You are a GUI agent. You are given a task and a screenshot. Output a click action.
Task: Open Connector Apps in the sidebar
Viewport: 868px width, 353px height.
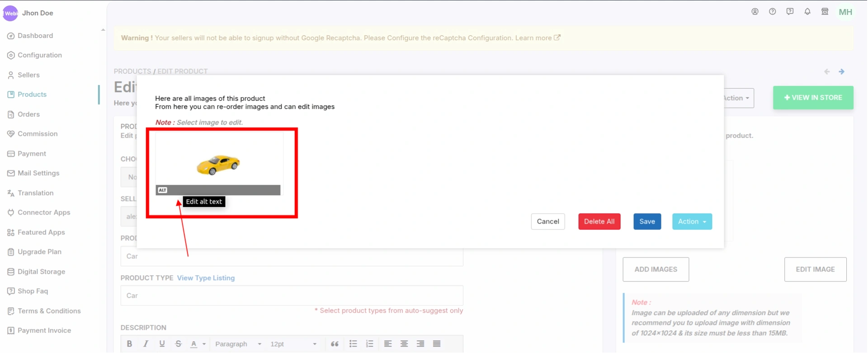(x=39, y=213)
